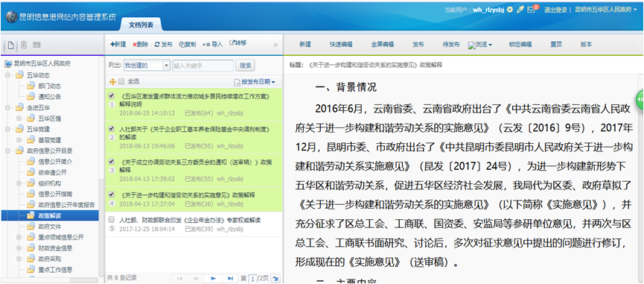Uncheck the first document 五华区激发重点群体活力 checkbox
Image resolution: width=644 pixels, height=284 pixels.
point(111,95)
